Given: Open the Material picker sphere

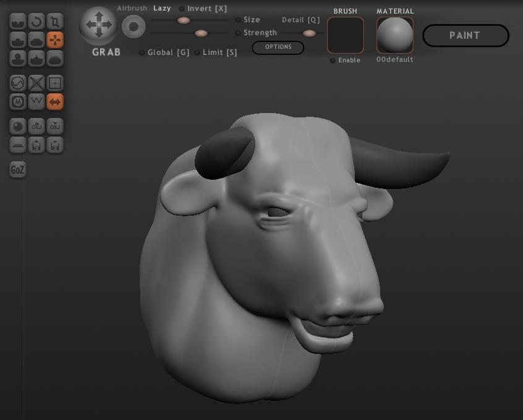Looking at the screenshot, I should (394, 35).
